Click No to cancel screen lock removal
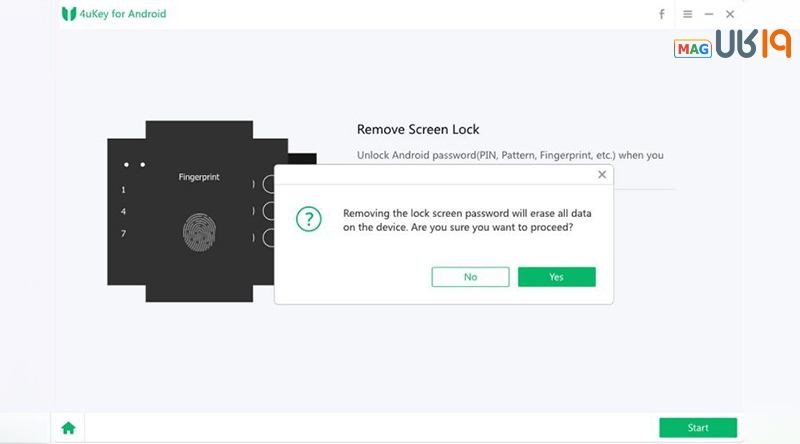 470,277
